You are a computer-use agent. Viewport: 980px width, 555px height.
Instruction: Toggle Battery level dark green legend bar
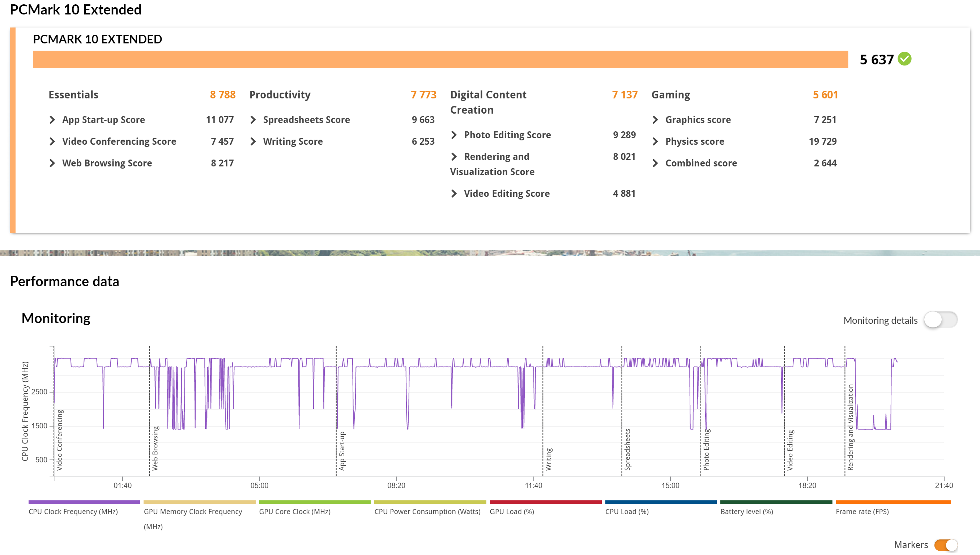coord(776,503)
